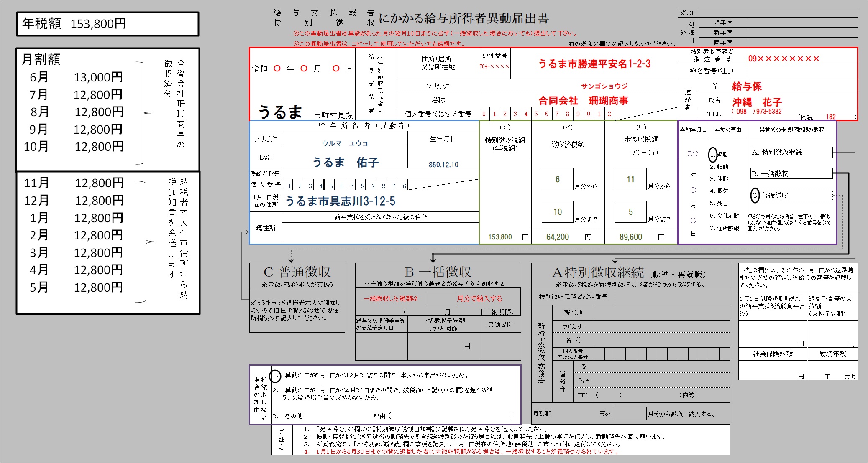Choose option B. 一括徴収
868x463 pixels.
coord(792,173)
